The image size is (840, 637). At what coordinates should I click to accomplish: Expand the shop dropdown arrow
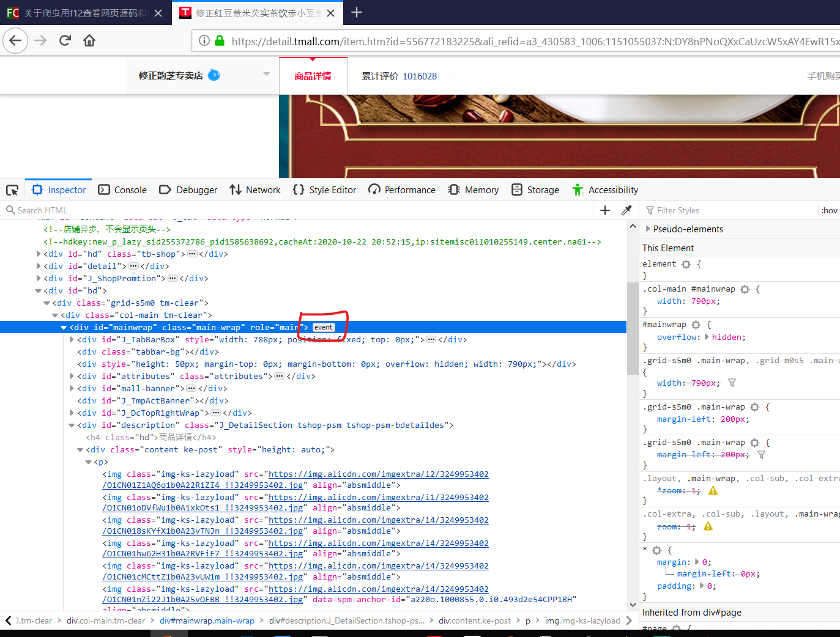266,74
